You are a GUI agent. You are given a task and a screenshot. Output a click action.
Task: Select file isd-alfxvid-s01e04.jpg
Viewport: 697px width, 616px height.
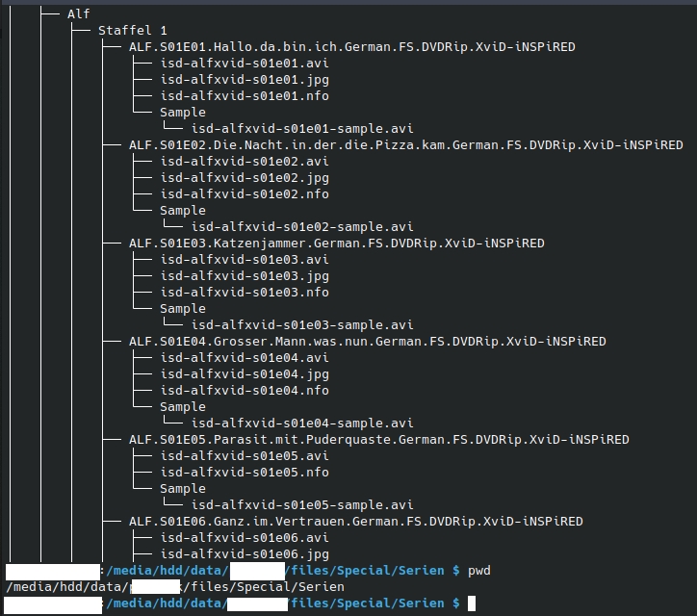pos(245,374)
